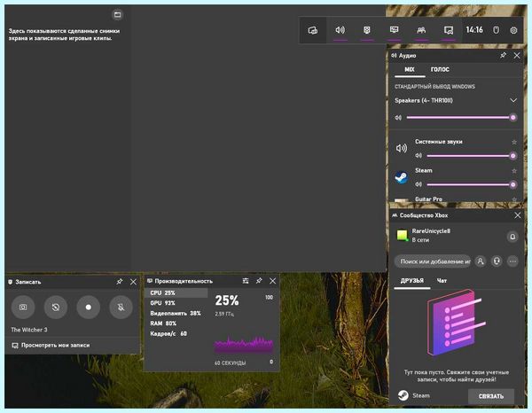Click the 14:16 clock display

point(474,30)
